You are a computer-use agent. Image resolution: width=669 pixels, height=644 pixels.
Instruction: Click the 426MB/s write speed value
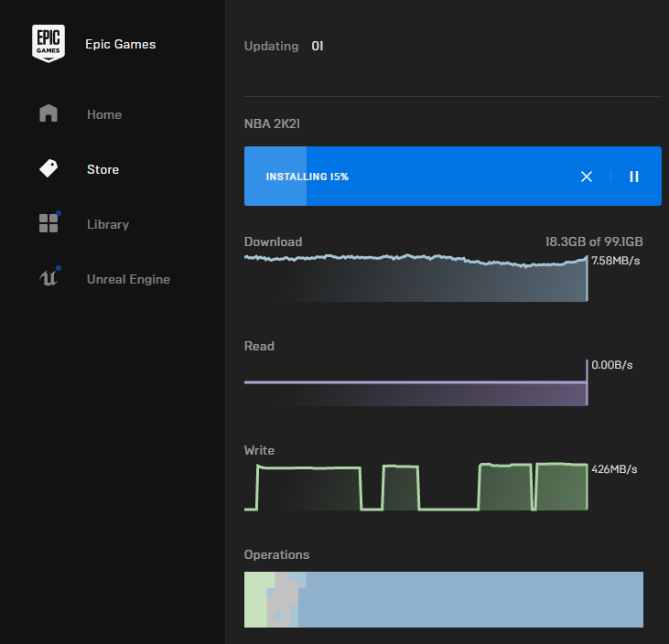click(x=614, y=469)
